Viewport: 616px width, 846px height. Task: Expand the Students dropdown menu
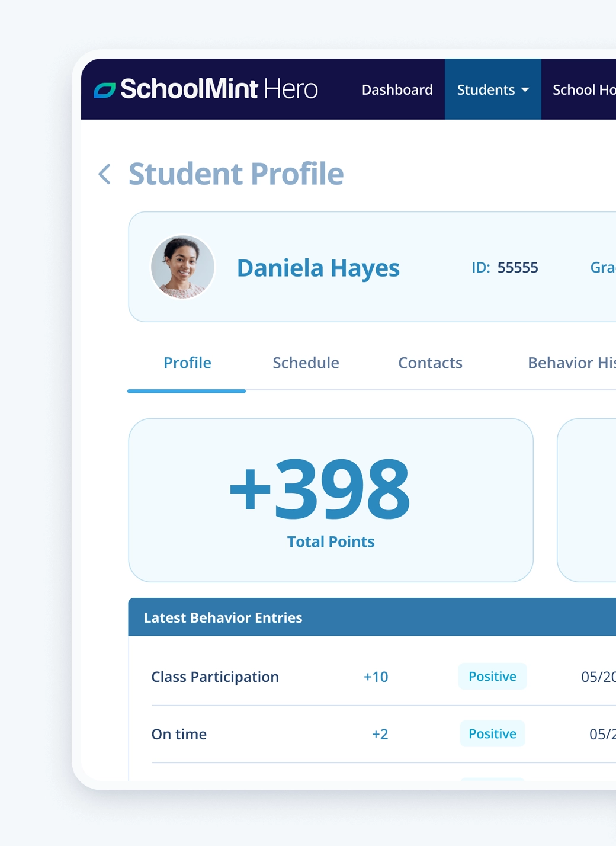(x=493, y=89)
